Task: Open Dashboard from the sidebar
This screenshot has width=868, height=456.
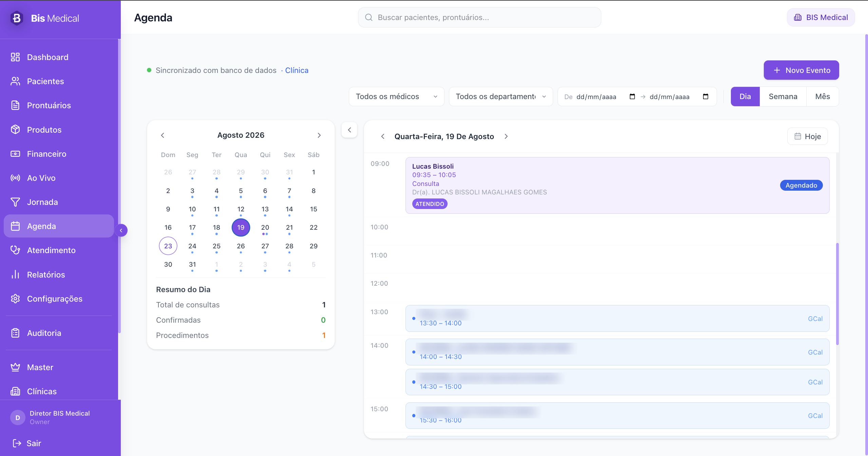Action: coord(59,57)
